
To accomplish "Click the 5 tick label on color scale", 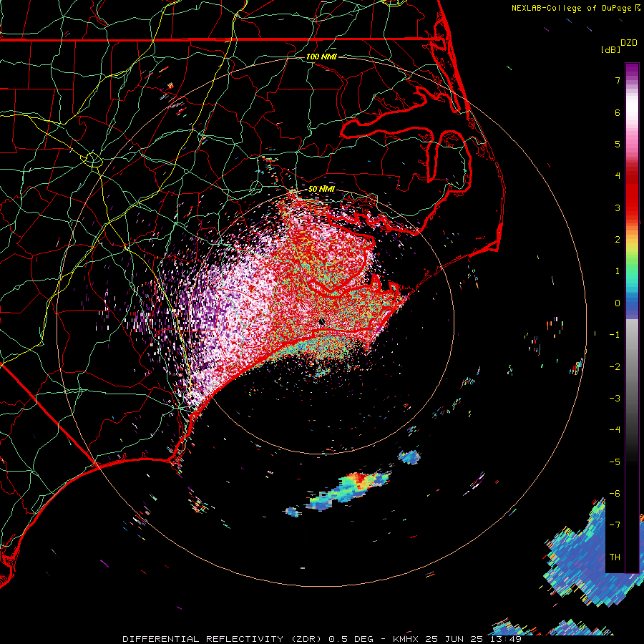I will click(618, 144).
